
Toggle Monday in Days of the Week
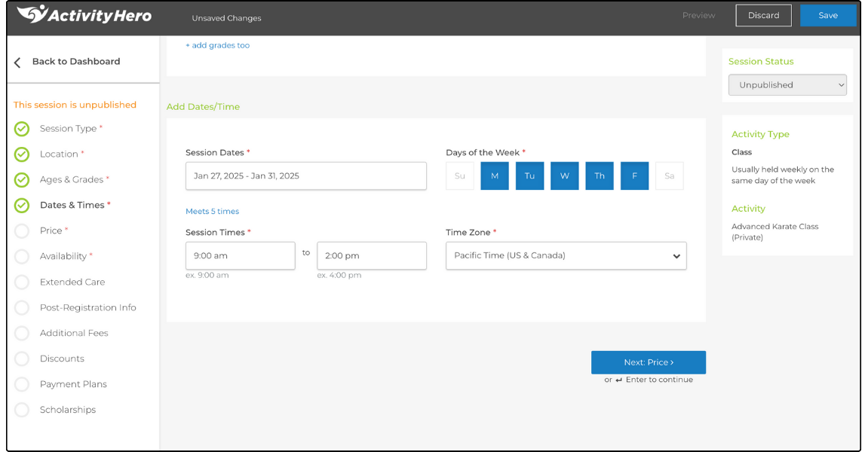(x=495, y=176)
